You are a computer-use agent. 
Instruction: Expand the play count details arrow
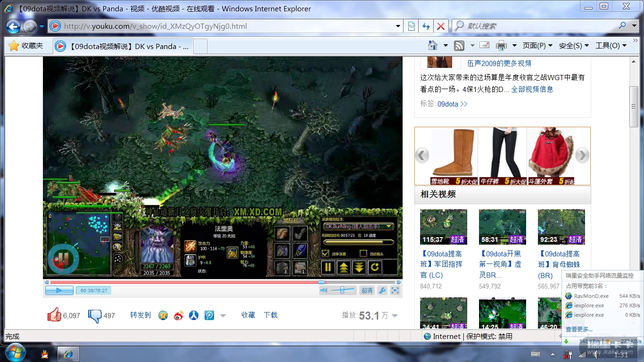tap(395, 316)
